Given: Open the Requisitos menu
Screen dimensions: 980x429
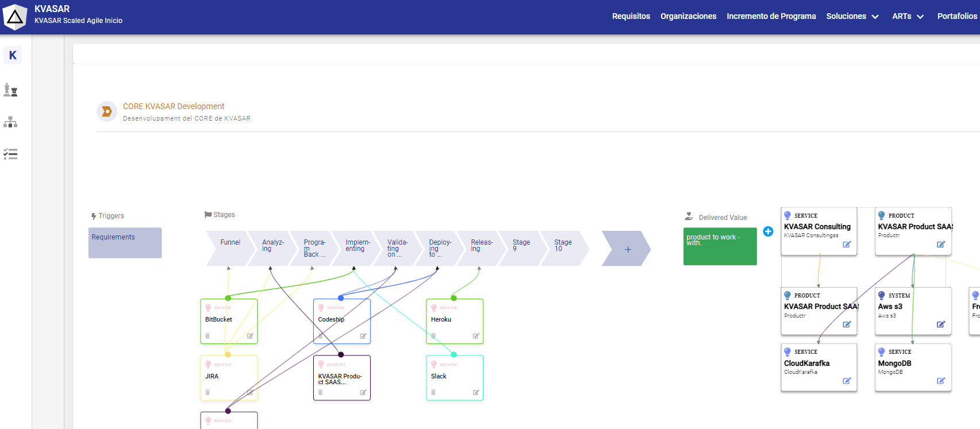Looking at the screenshot, I should [x=631, y=16].
